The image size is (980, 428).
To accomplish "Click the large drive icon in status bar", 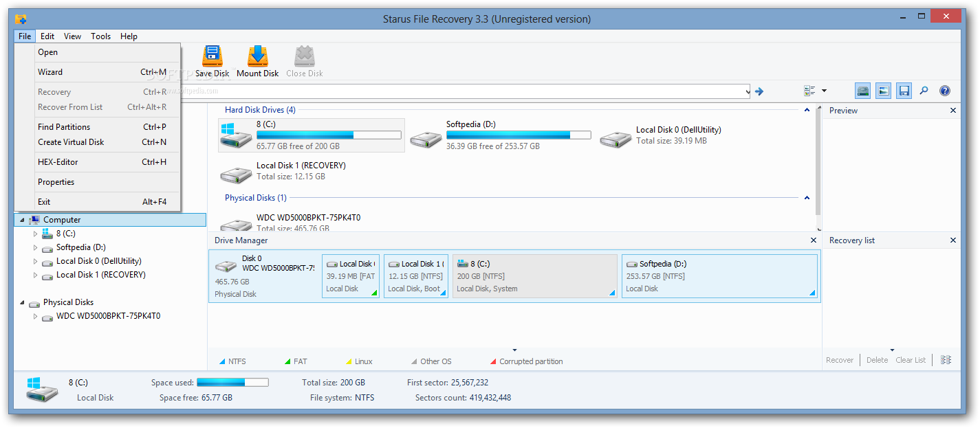I will point(43,390).
